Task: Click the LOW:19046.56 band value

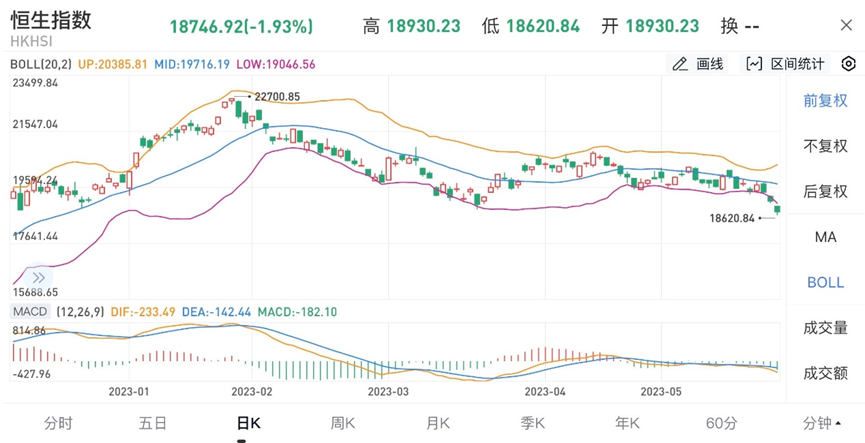Action: click(276, 64)
